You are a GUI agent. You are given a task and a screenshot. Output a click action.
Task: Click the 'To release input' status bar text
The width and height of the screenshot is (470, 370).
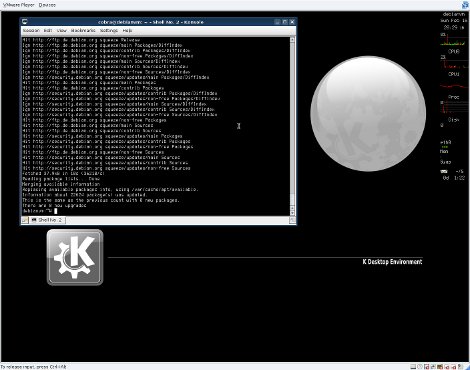[x=33, y=367]
